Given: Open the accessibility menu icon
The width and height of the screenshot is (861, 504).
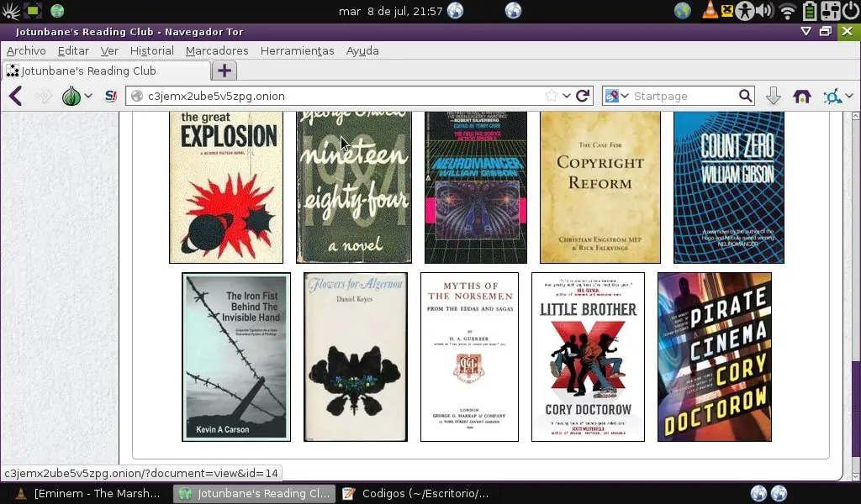Looking at the screenshot, I should tap(745, 10).
